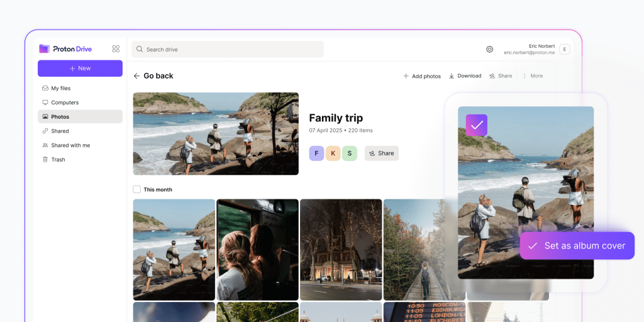Toggle the purple checkmark on selected photo
The image size is (644, 322).
click(477, 125)
